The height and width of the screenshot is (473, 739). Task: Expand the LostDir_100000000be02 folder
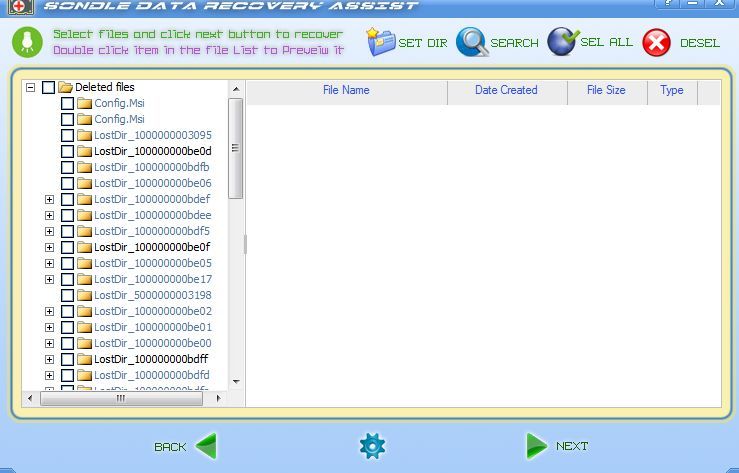coord(49,311)
